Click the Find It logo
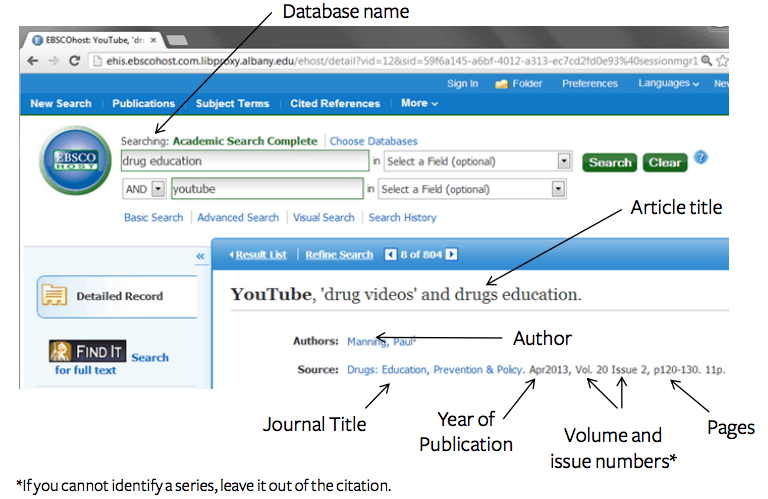This screenshot has height=499, width=768. point(88,351)
